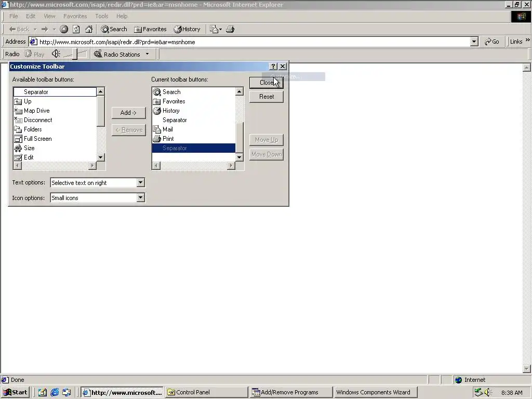
Task: Close the Customize Toolbar dialog with Close
Action: pos(267,83)
